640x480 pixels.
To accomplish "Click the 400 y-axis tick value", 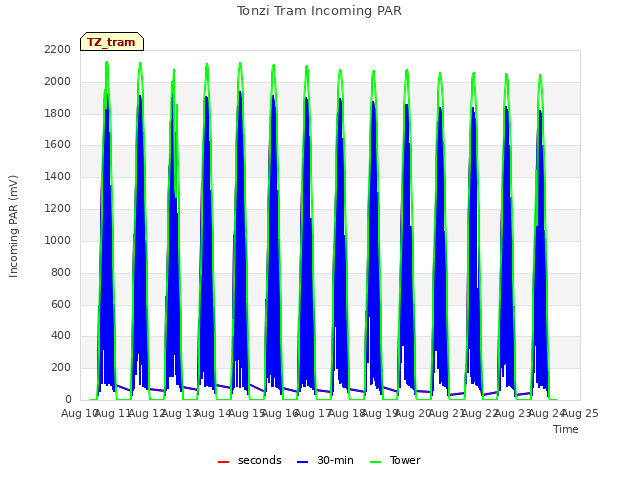I will click(61, 336).
